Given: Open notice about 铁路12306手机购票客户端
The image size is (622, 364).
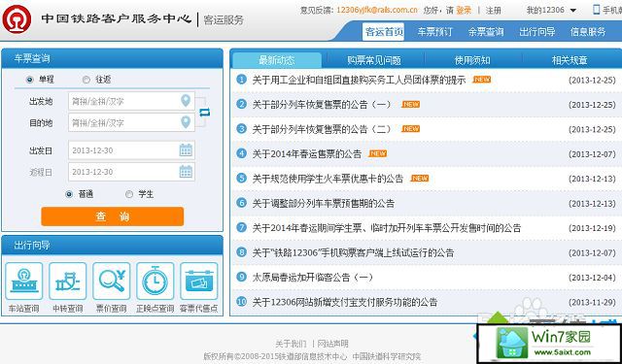Looking at the screenshot, I should 353,252.
